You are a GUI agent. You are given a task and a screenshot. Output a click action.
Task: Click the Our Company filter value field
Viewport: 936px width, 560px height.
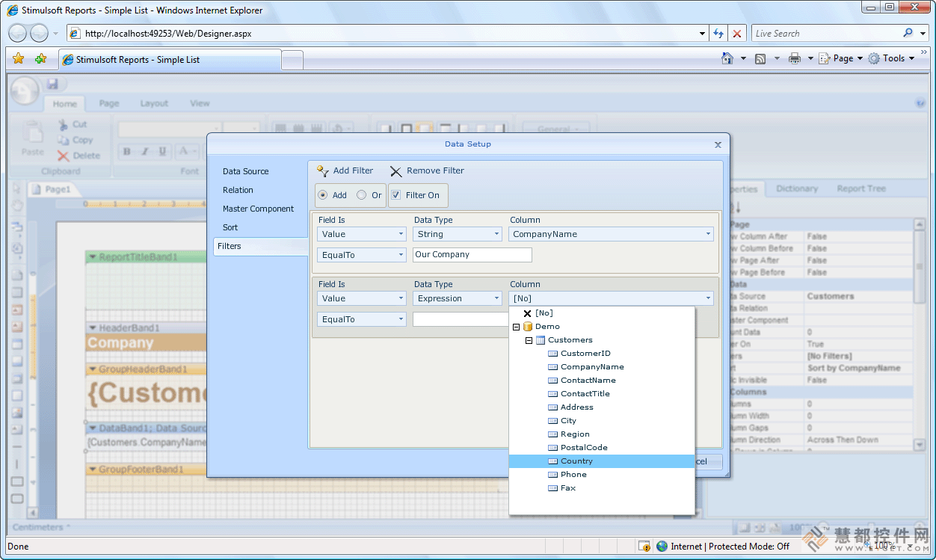point(472,255)
